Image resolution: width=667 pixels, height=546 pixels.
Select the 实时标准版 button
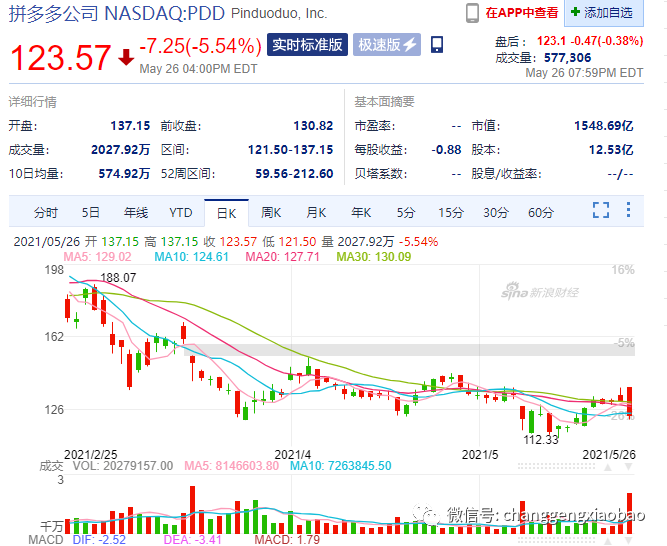pos(307,45)
